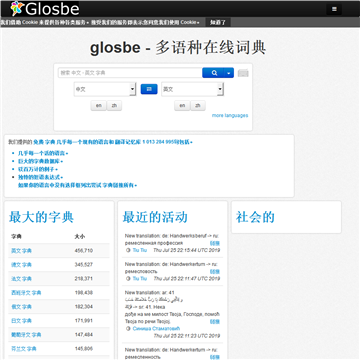Viewport: 360px width, 360px height.
Task: Open the 中文 source language dropdown
Action: [105, 89]
